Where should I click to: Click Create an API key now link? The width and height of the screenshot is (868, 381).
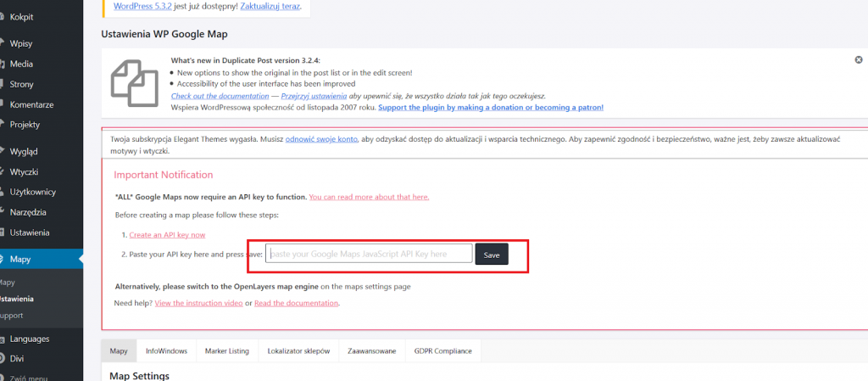click(167, 235)
